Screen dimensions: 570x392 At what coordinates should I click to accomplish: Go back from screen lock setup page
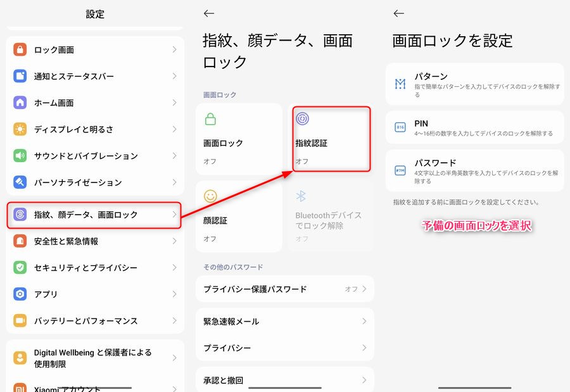point(398,13)
